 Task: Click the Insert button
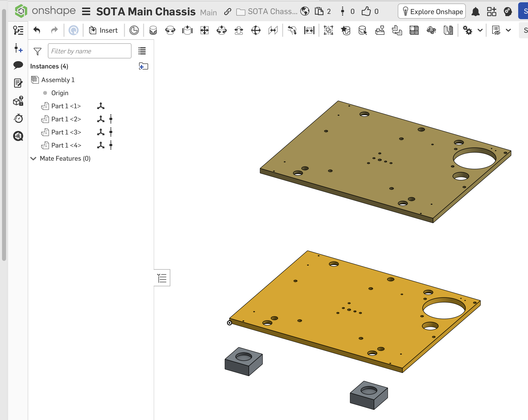click(x=103, y=30)
